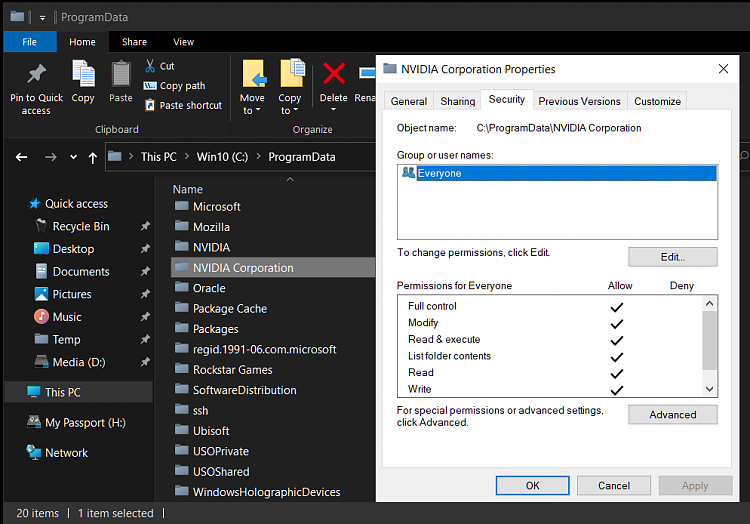Switch to General tab in Properties
Viewport: 750px width, 524px height.
(x=409, y=101)
